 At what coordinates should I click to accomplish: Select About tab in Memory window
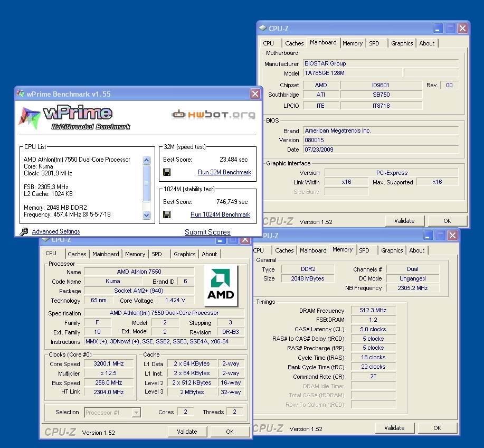pyautogui.click(x=417, y=250)
